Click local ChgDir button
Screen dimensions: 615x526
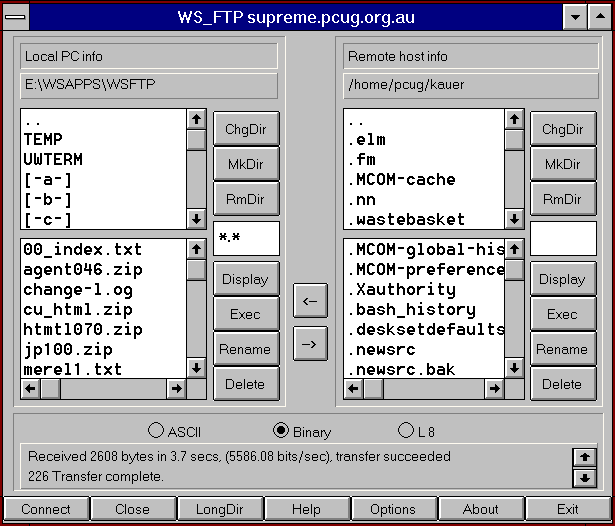246,129
